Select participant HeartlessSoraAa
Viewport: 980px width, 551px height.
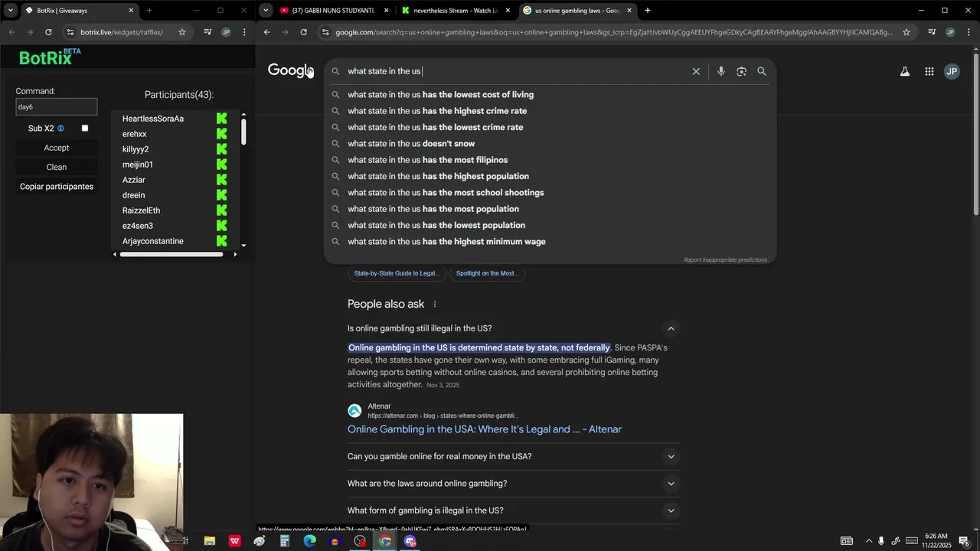pos(153,119)
